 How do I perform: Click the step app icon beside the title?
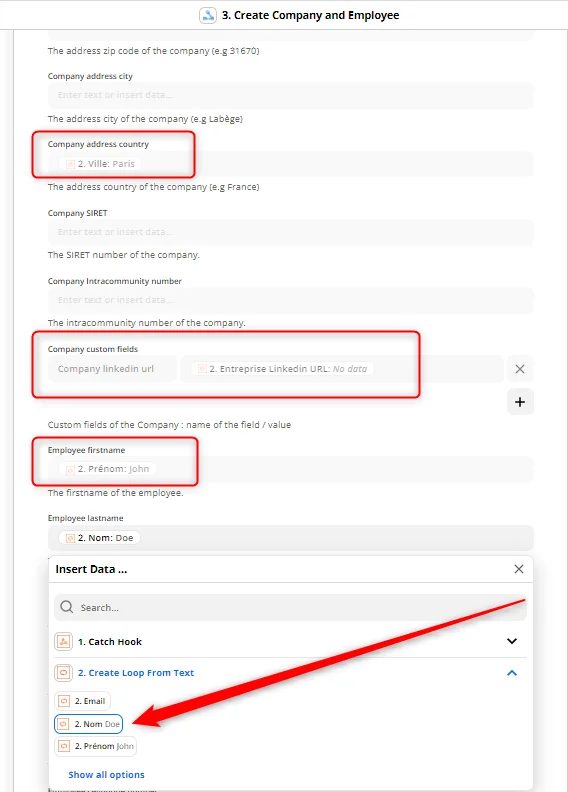(208, 15)
